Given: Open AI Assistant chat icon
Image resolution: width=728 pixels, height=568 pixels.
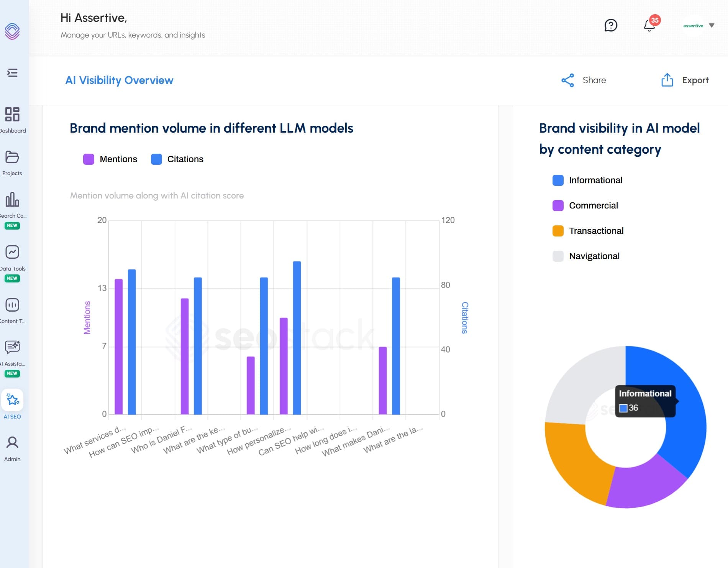Looking at the screenshot, I should click(x=12, y=347).
